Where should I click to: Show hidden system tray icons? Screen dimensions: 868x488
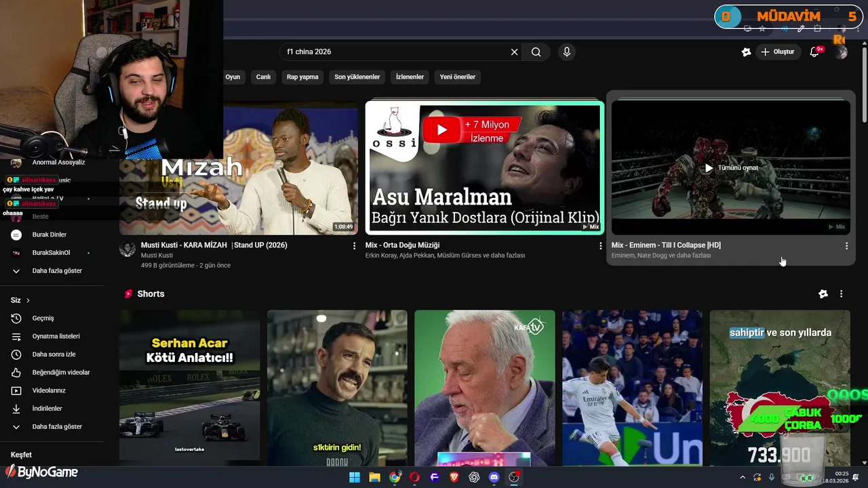[743, 477]
